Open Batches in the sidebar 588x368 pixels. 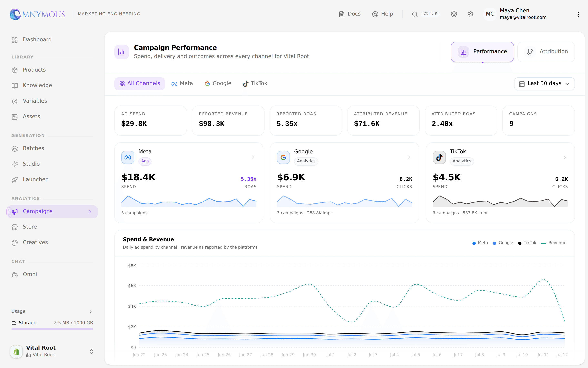tap(52, 148)
